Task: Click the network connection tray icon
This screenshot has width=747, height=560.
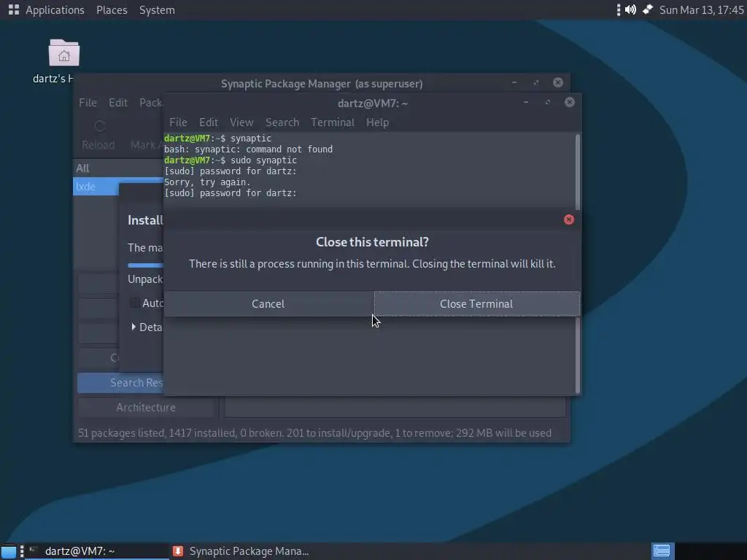Action: [648, 9]
